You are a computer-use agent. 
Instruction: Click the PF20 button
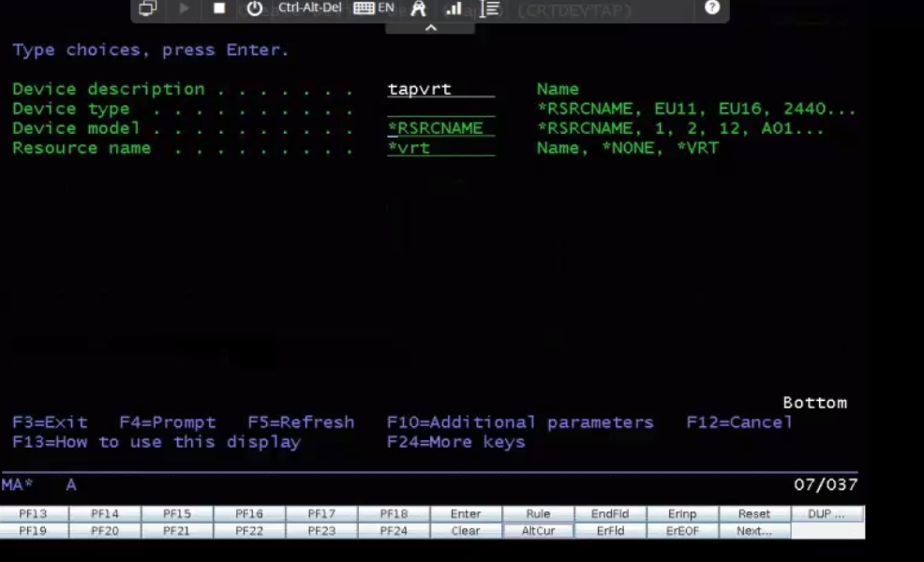(x=105, y=531)
